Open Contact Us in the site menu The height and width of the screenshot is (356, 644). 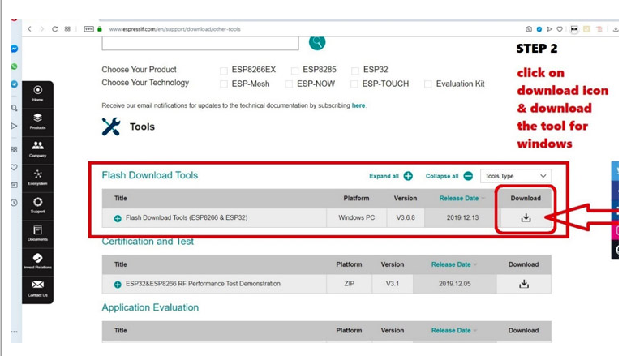[x=38, y=289]
